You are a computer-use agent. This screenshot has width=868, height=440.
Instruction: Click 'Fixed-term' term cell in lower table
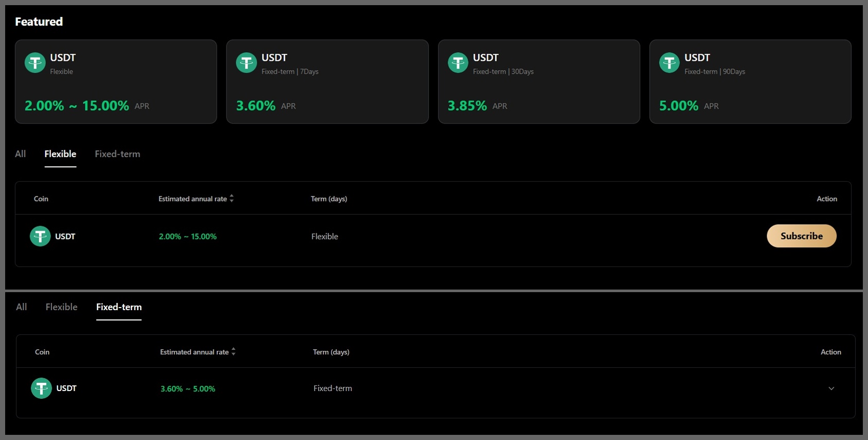pyautogui.click(x=333, y=388)
